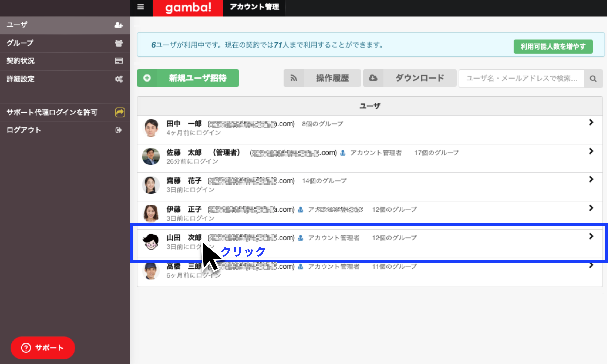Click the add-user icon beside ユーザ
The width and height of the screenshot is (608, 364).
point(119,25)
